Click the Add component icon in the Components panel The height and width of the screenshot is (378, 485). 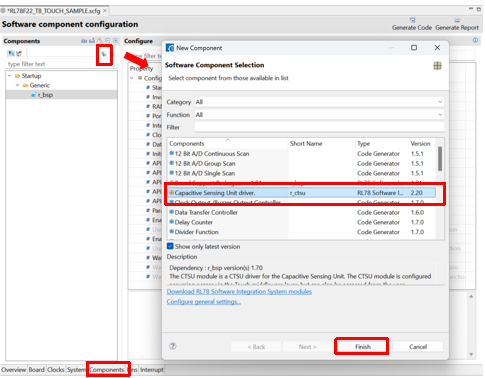pyautogui.click(x=104, y=54)
